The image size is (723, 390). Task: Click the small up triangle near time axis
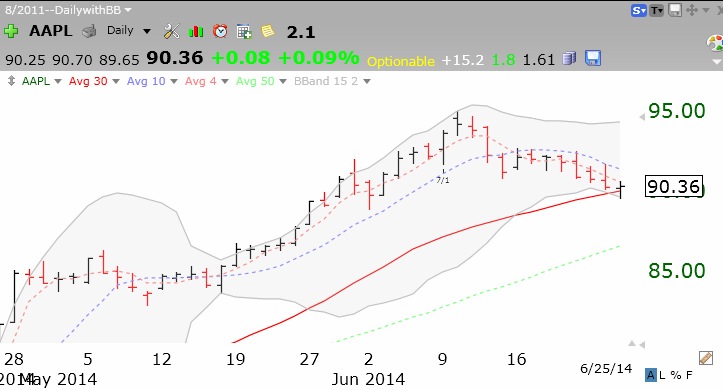pos(632,343)
